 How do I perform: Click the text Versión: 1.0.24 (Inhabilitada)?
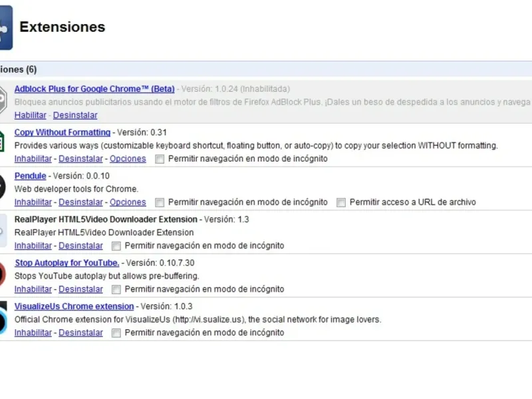(x=235, y=89)
